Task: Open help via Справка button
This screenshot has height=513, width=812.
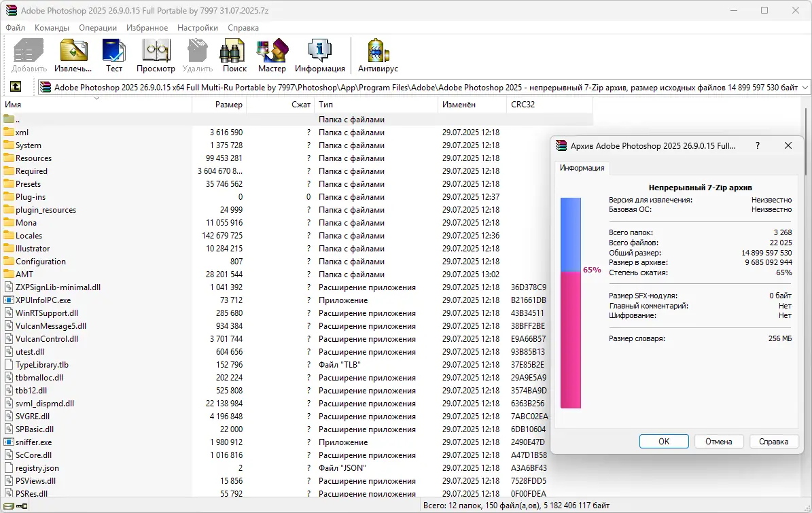Action: tap(774, 441)
